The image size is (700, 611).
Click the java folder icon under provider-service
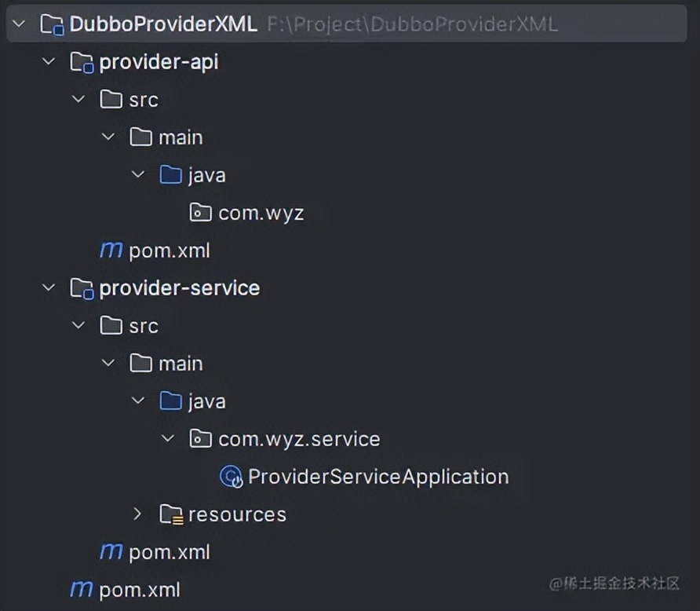click(x=170, y=401)
